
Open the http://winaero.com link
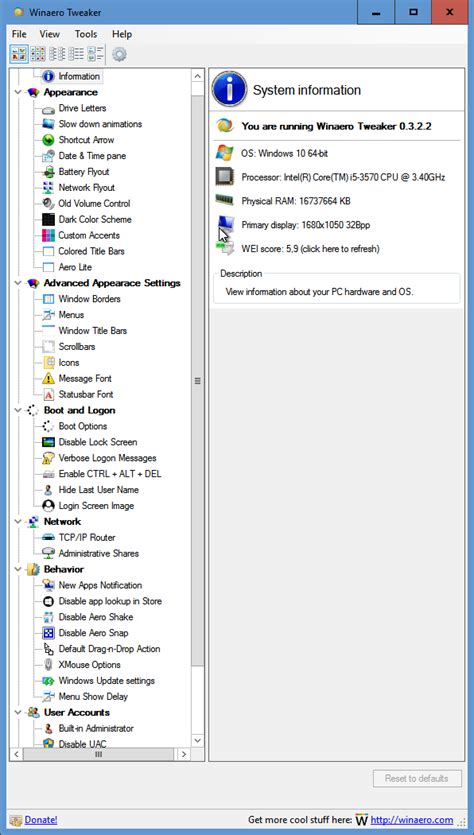click(412, 820)
